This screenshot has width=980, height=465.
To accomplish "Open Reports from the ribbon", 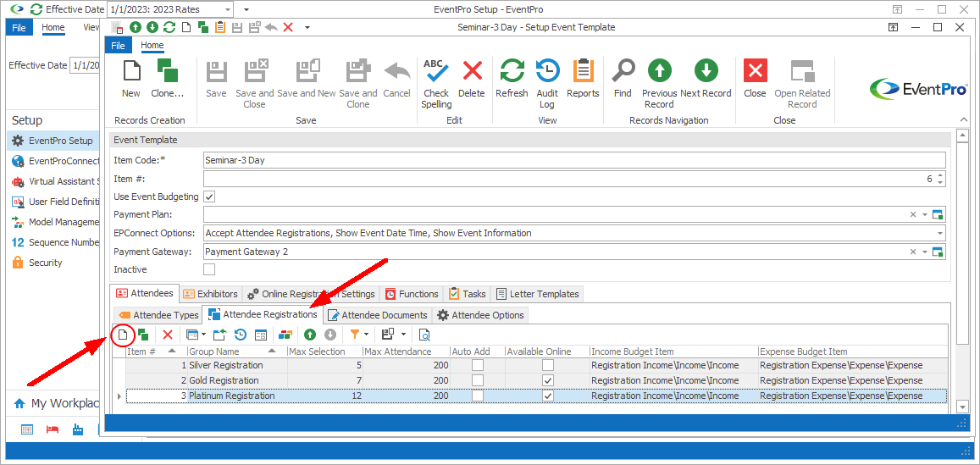I will pos(583,79).
